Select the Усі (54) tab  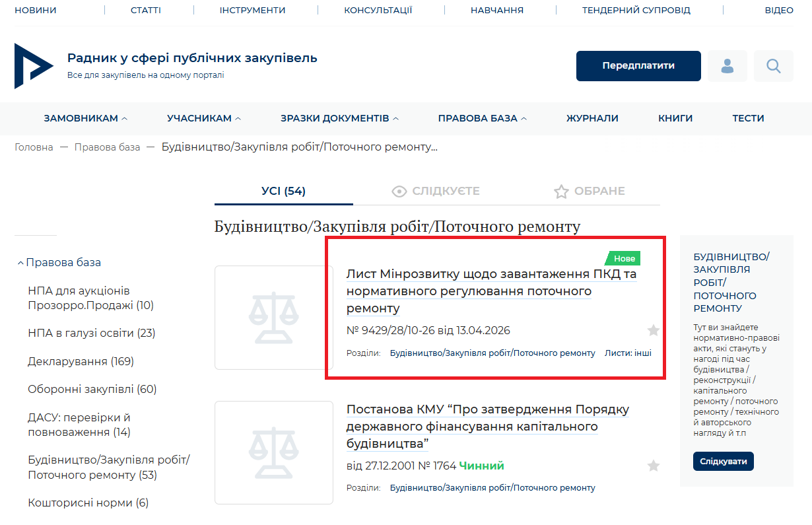click(x=283, y=192)
